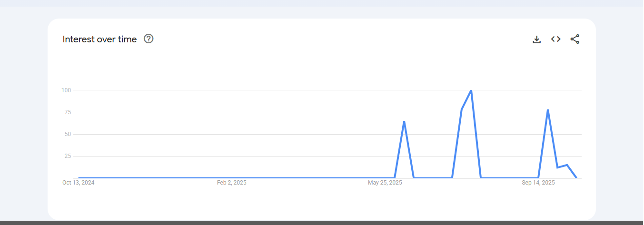The height and width of the screenshot is (225, 644).
Task: Click the spike near Sep 14, 2025
Action: (x=548, y=110)
